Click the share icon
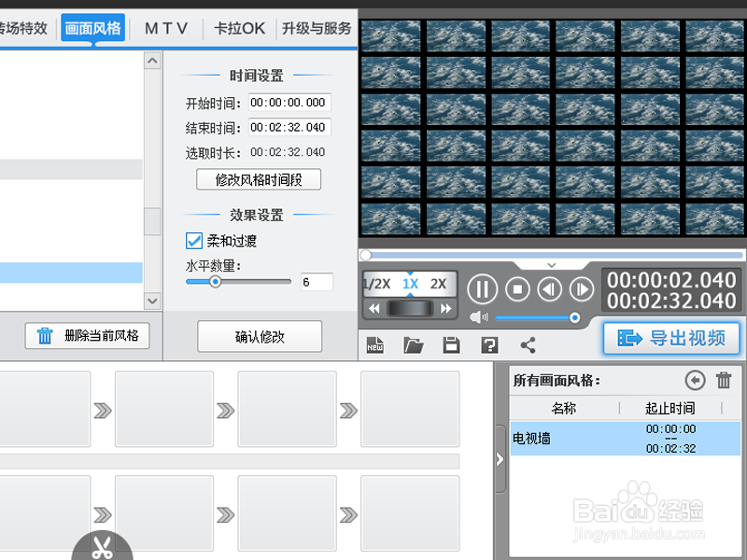The height and width of the screenshot is (560, 747). pos(528,344)
